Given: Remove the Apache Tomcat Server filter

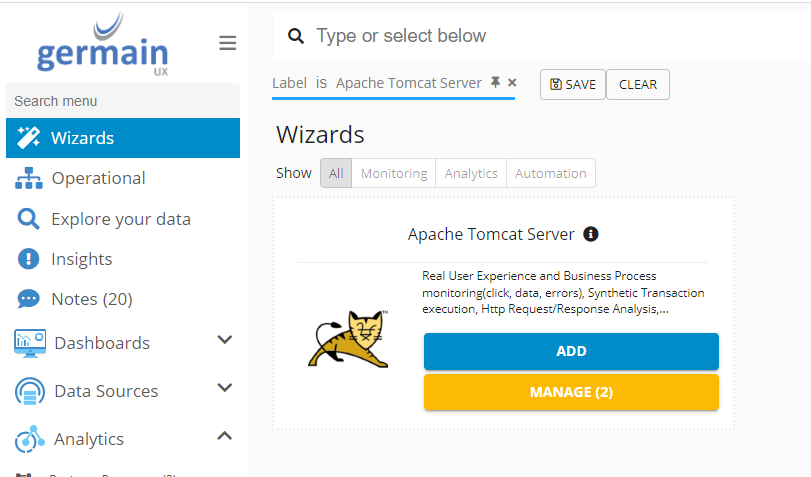Looking at the screenshot, I should 512,83.
